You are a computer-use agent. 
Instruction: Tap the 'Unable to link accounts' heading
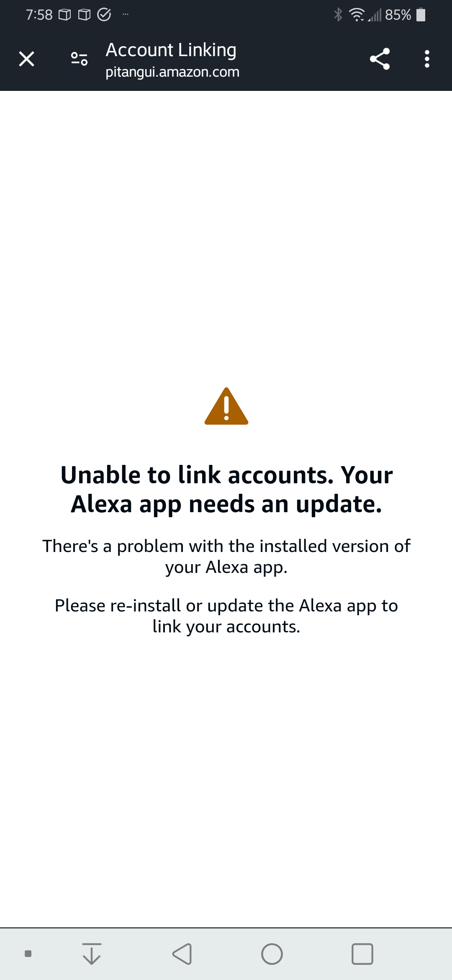tap(226, 489)
